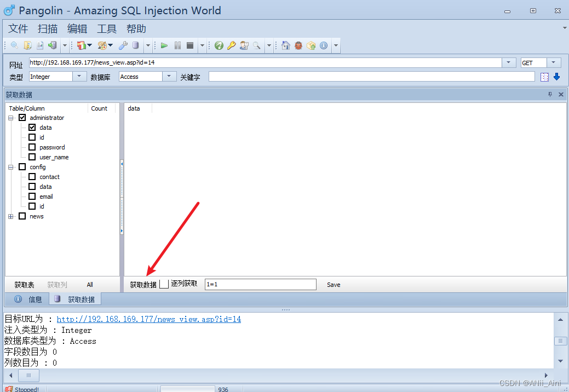Open the 帮助 menu

tap(136, 28)
